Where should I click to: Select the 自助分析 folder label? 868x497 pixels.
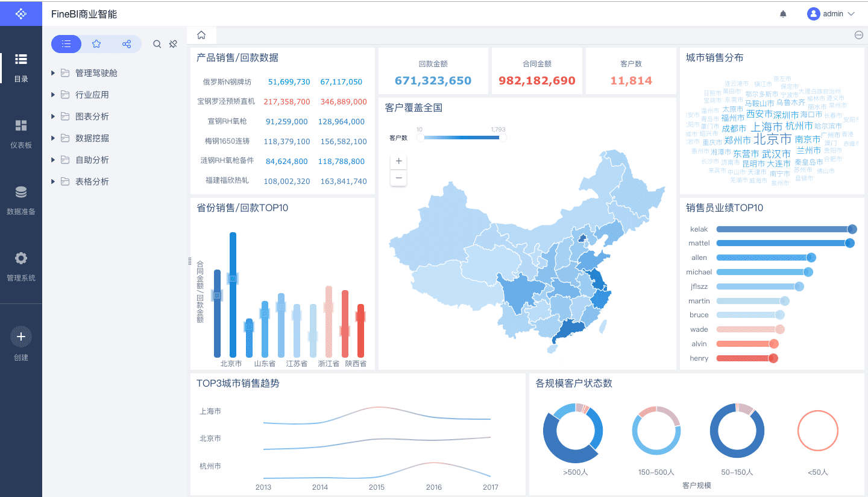click(92, 160)
